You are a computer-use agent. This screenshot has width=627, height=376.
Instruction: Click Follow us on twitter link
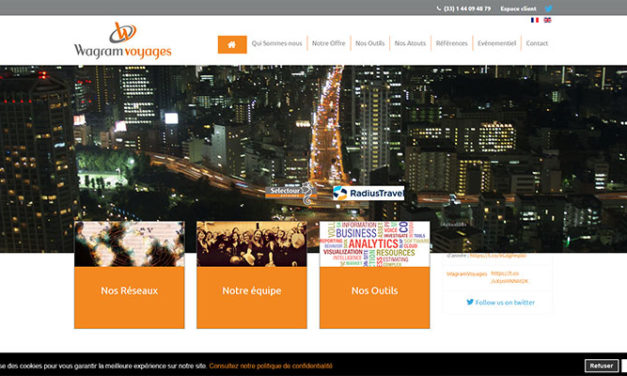tap(500, 302)
